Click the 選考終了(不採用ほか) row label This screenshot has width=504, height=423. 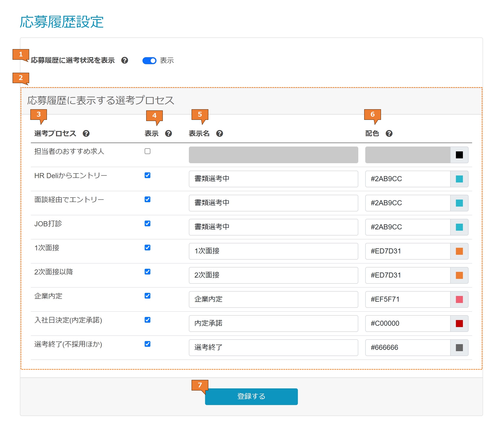click(68, 344)
